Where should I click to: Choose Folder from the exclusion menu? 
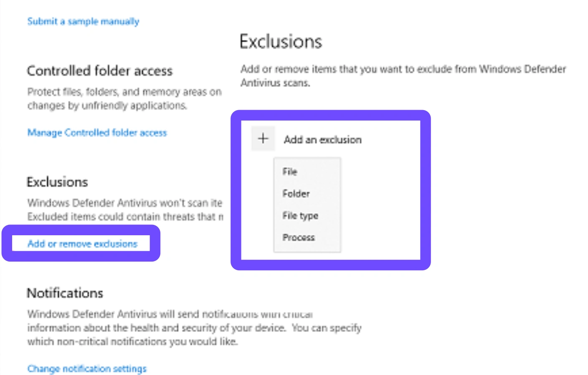point(296,194)
